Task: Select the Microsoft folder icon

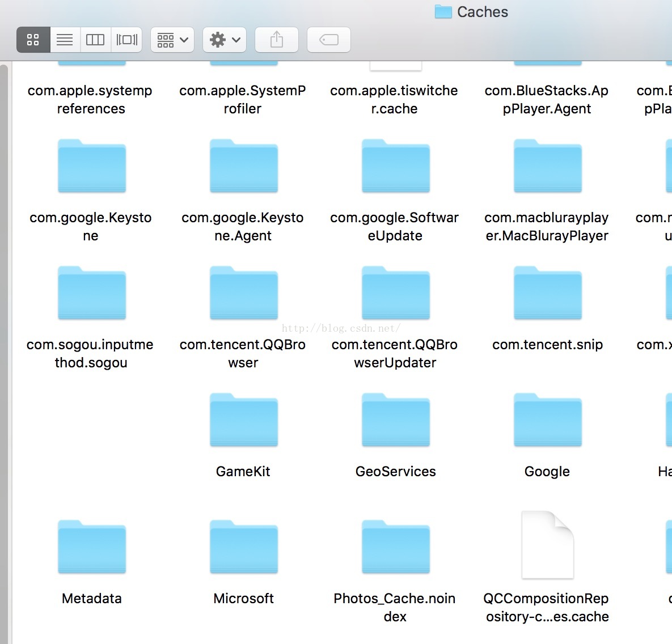Action: pos(244,546)
